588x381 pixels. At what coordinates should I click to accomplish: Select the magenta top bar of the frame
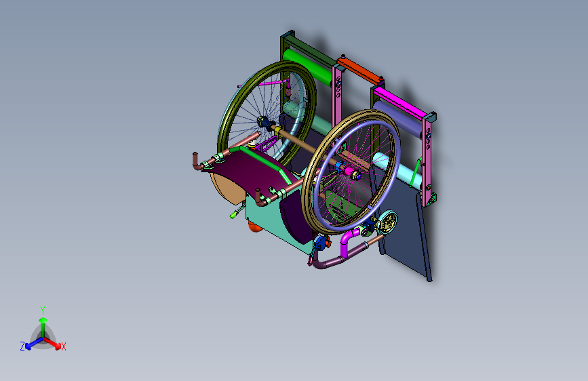click(399, 103)
